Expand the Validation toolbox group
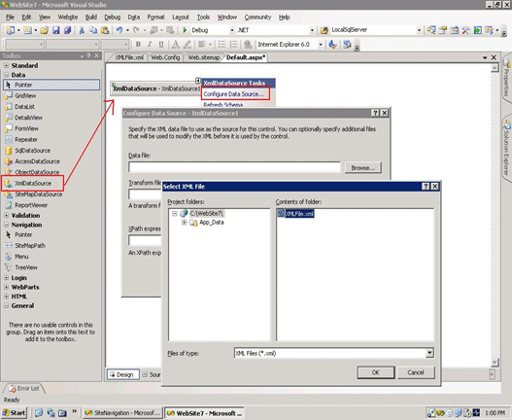This screenshot has width=512, height=420. [6, 216]
